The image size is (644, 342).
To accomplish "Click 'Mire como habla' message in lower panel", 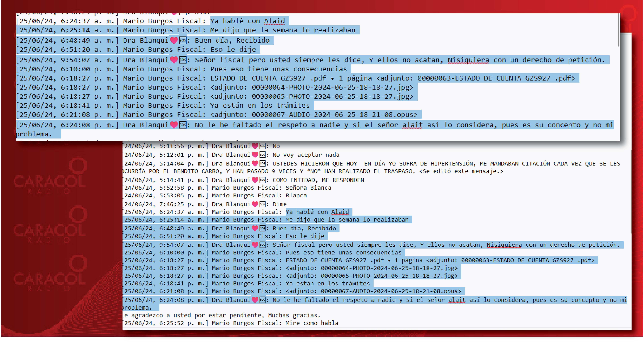I will click(x=312, y=323).
